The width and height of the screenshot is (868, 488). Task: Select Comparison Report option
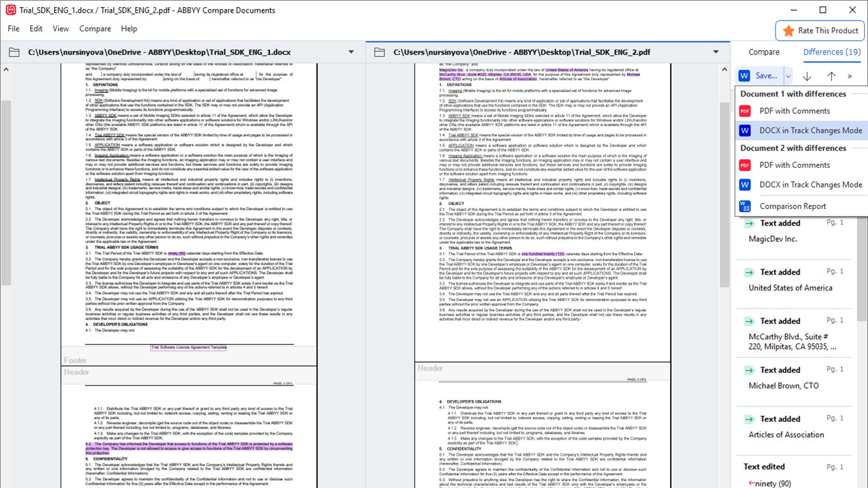(801, 206)
